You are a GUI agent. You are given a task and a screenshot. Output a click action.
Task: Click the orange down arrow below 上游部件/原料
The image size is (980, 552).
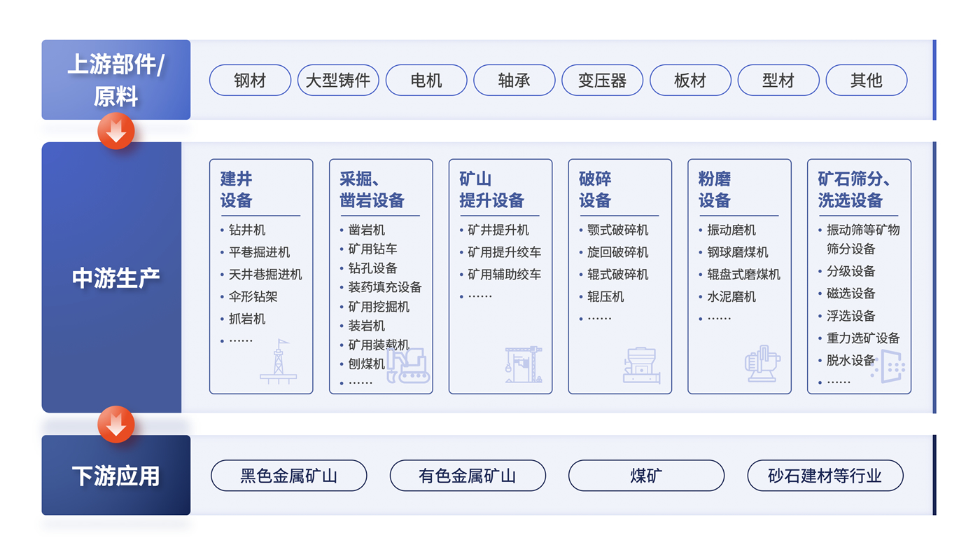coord(116,131)
